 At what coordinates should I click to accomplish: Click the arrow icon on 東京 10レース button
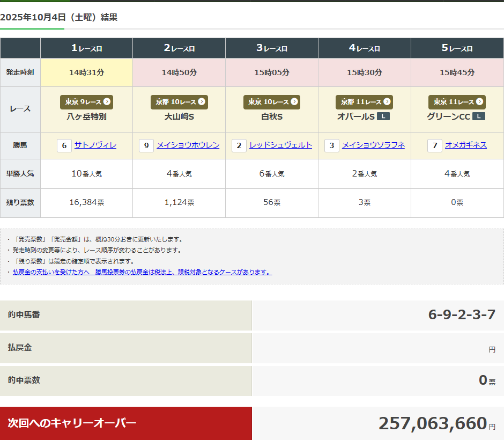294,102
